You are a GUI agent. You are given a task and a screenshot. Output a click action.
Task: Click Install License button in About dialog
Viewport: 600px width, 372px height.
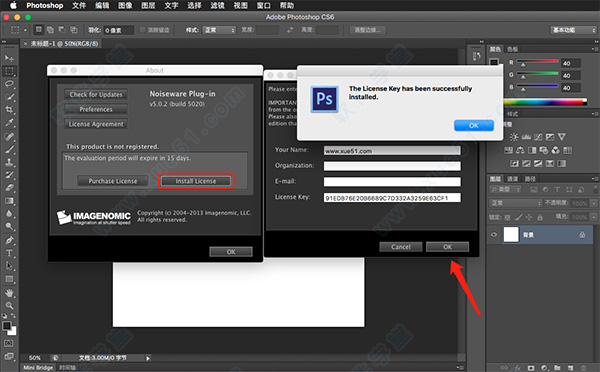click(196, 181)
